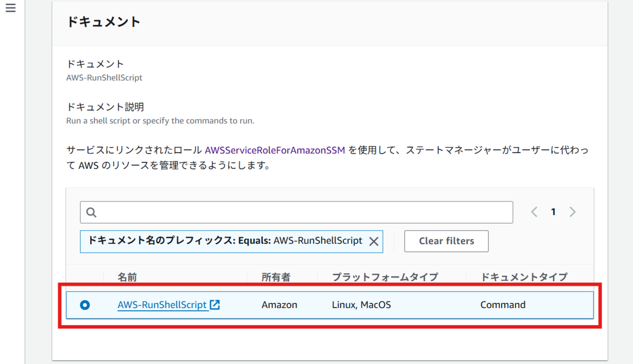
Task: Click page number 1 in pagination
Action: [x=553, y=212]
